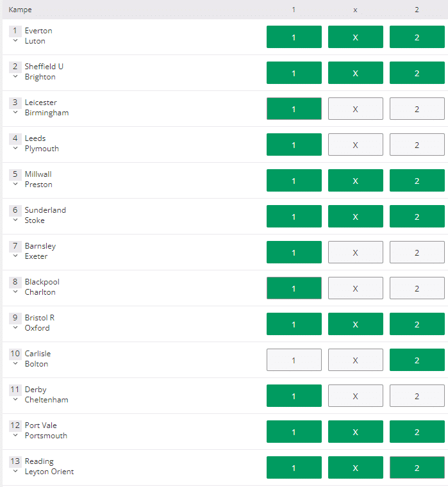448x487 pixels.
Task: Select away win 2 for Leeds vs Plymouth
Action: (417, 144)
